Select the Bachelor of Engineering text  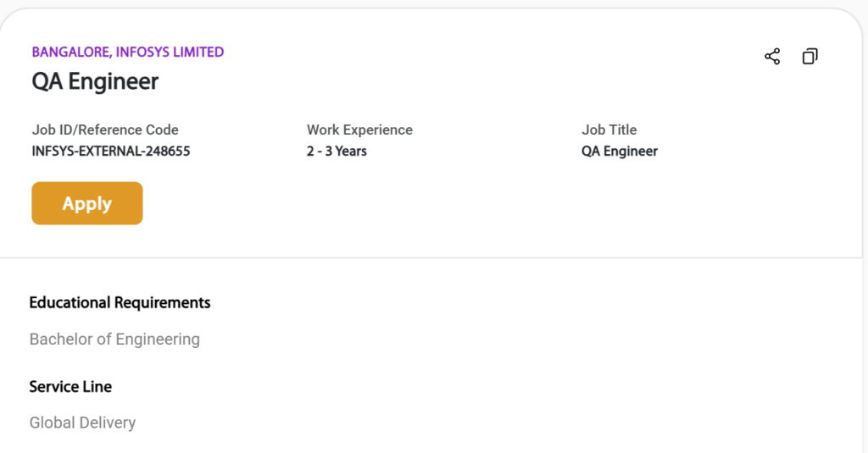click(114, 339)
